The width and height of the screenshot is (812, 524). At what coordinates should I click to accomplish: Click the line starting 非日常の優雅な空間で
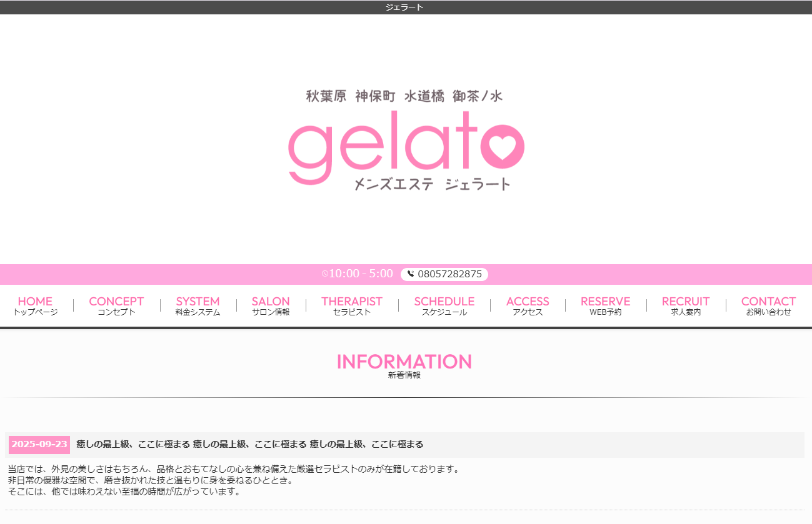coord(151,480)
